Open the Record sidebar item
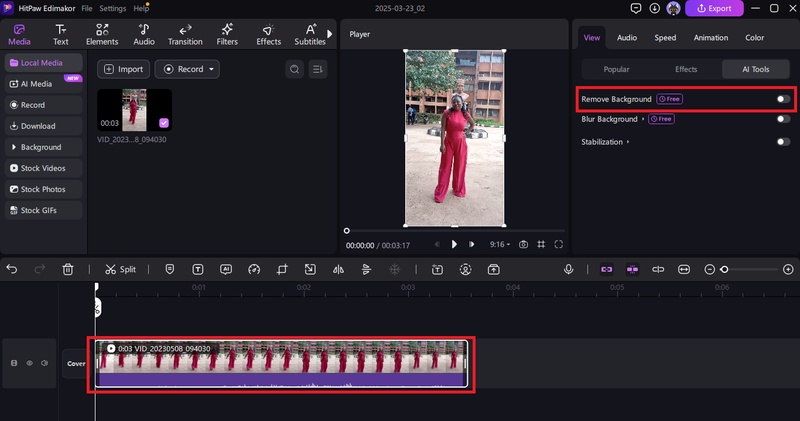The image size is (800, 421). 43,105
